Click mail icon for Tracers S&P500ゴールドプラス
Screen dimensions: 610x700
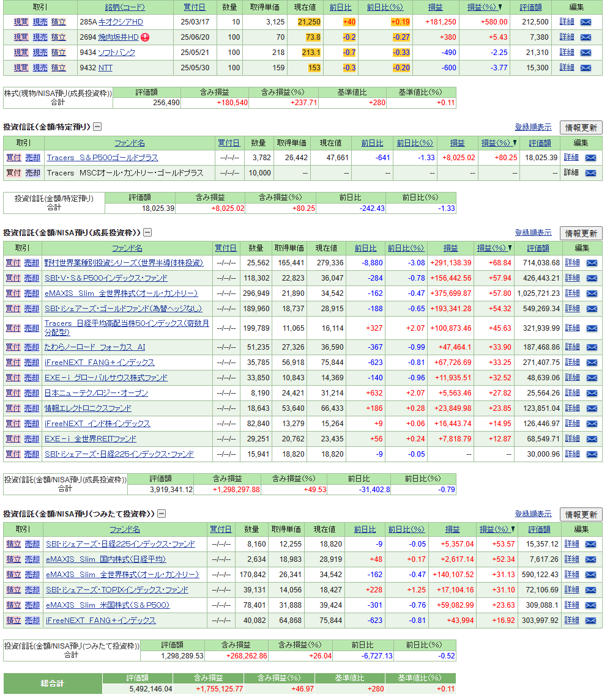[590, 158]
